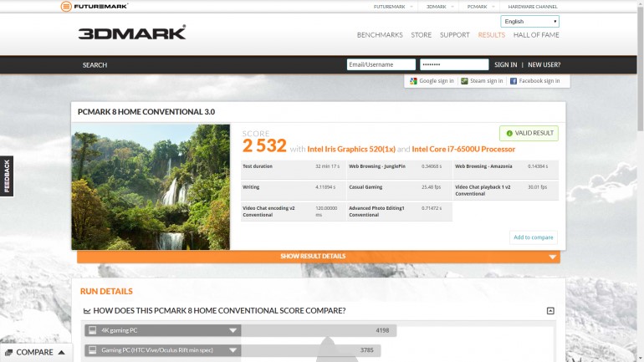Collapse the score comparison section square icon
The image size is (644, 362).
tap(550, 311)
